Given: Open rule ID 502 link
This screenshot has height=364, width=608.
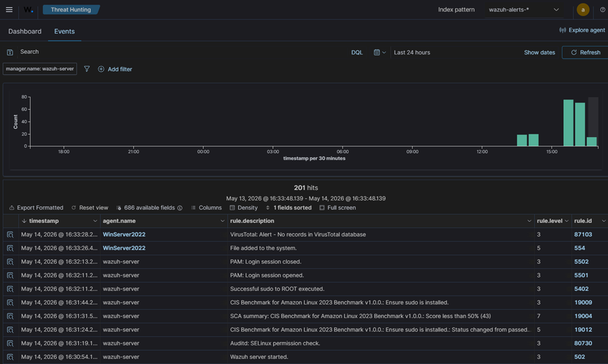Looking at the screenshot, I should (580, 357).
